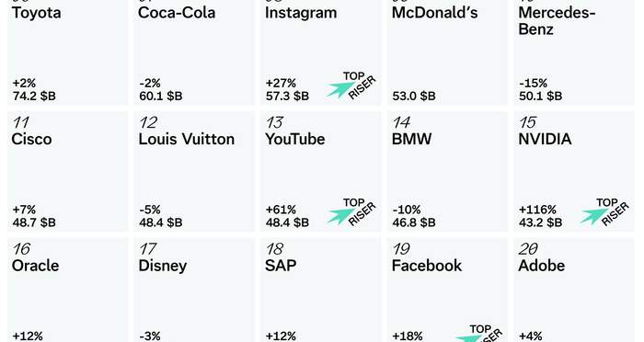Click the rank number 13 on YouTube
Screen dimensions: 644x342
pyautogui.click(x=274, y=122)
